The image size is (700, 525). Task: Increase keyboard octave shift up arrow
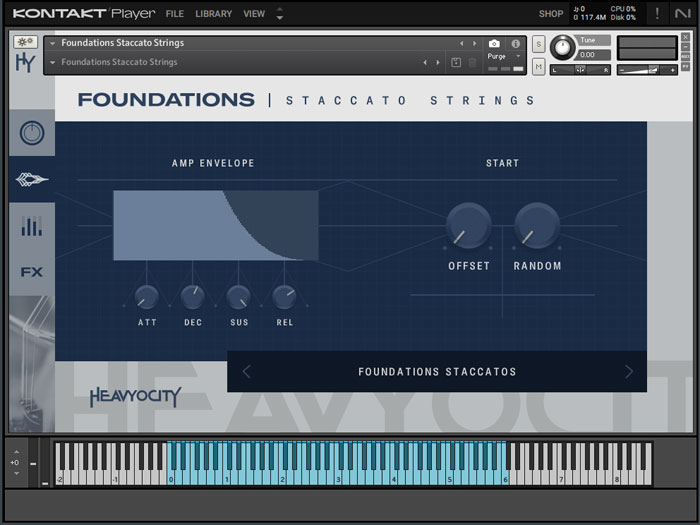click(x=17, y=452)
